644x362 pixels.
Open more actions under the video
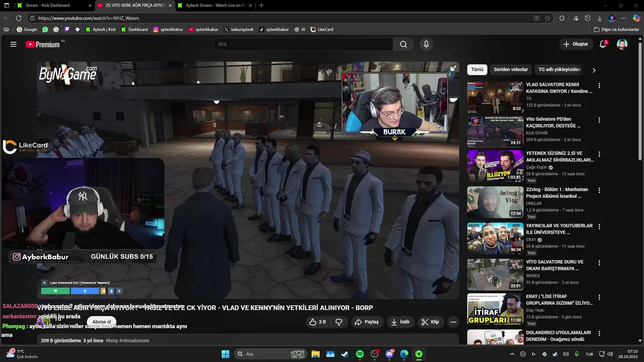point(453,322)
